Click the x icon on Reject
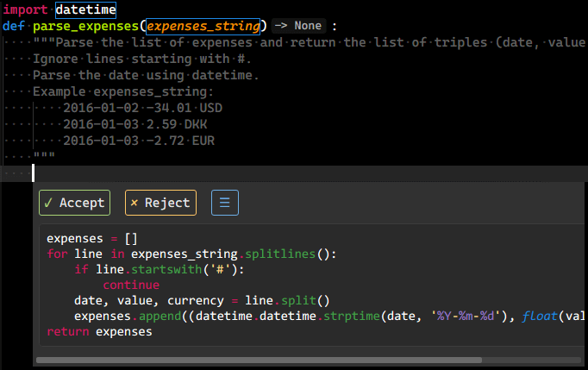Viewport: 588px width, 370px height. coord(134,203)
